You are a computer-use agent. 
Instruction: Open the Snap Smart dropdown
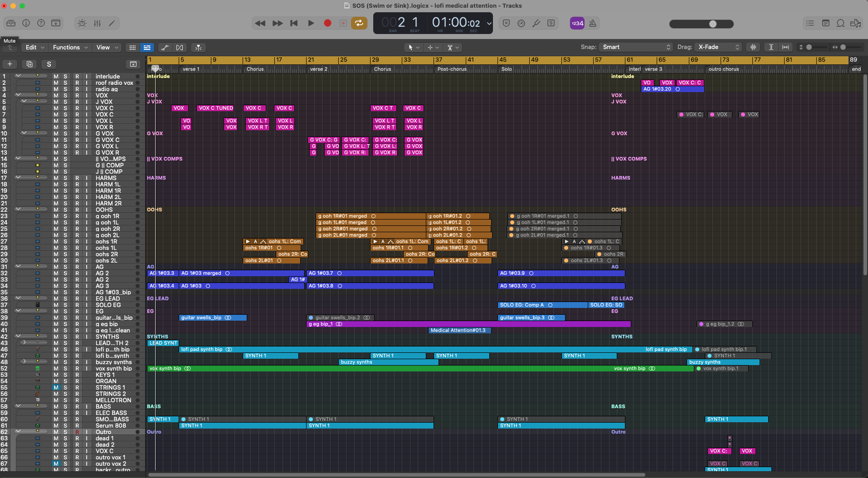tap(636, 47)
